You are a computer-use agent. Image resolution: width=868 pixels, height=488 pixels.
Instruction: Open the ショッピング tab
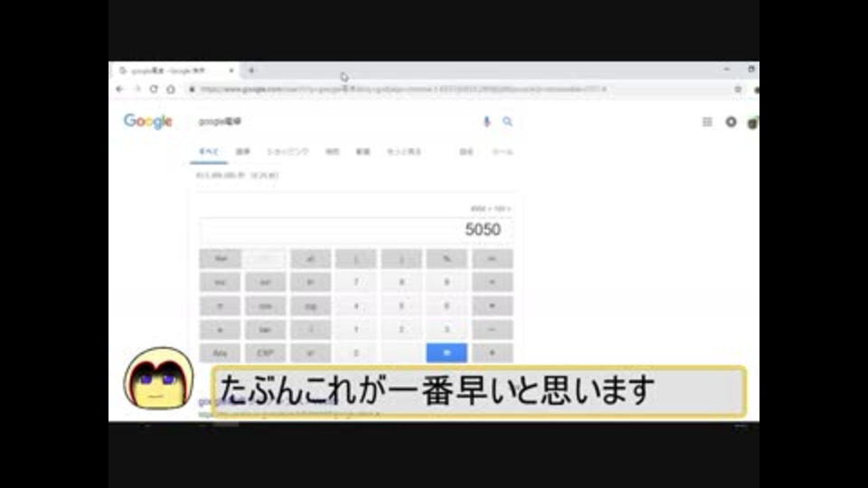coord(288,152)
